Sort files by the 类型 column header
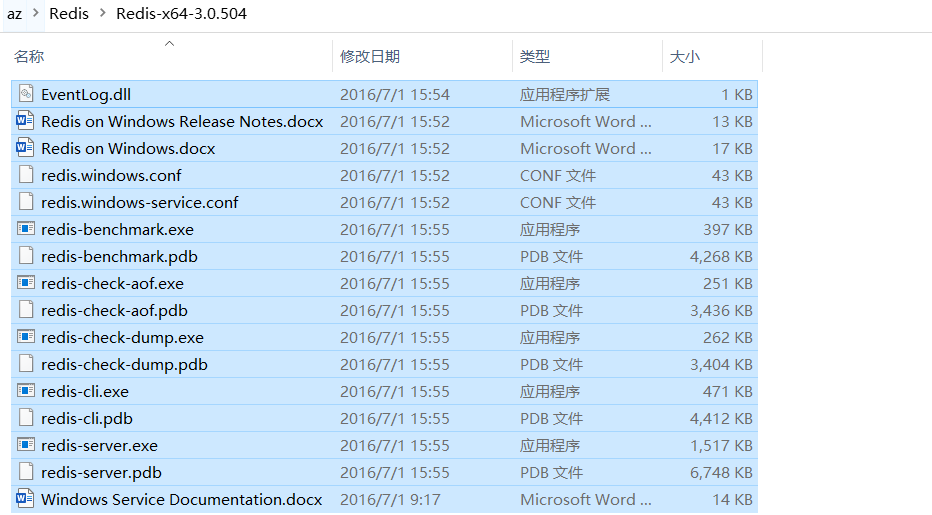The width and height of the screenshot is (932, 515). [534, 56]
